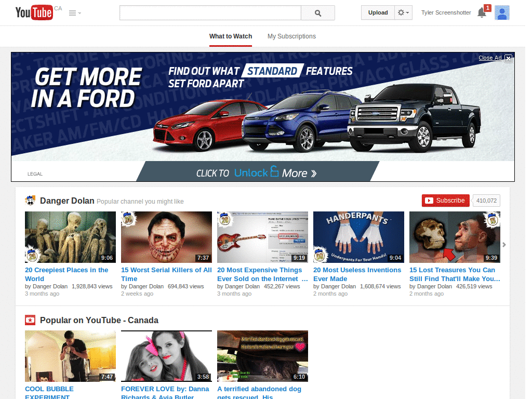
Task: Click the Ford banner car image
Action: 317,118
